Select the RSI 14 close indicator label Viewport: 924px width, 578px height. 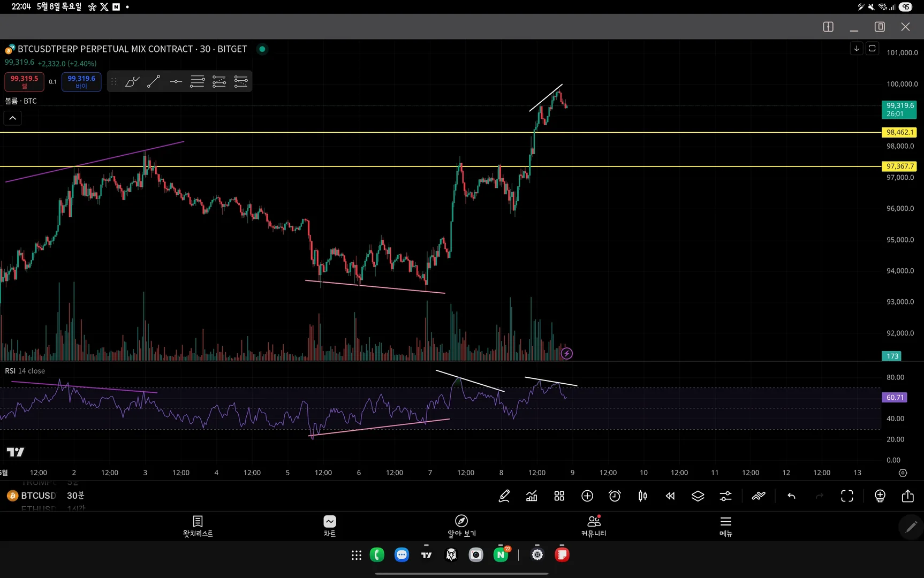click(x=25, y=371)
